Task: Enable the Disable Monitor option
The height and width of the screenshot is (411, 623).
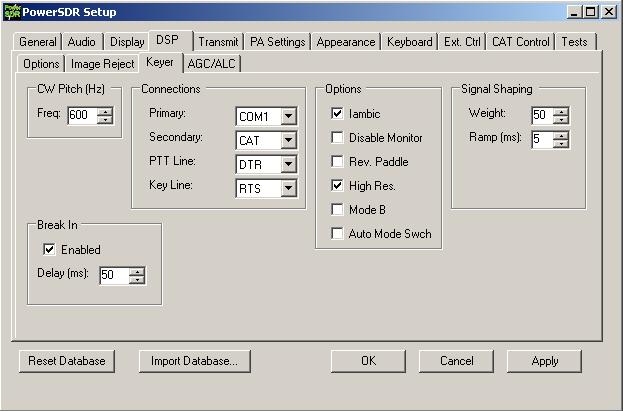Action: [337, 138]
